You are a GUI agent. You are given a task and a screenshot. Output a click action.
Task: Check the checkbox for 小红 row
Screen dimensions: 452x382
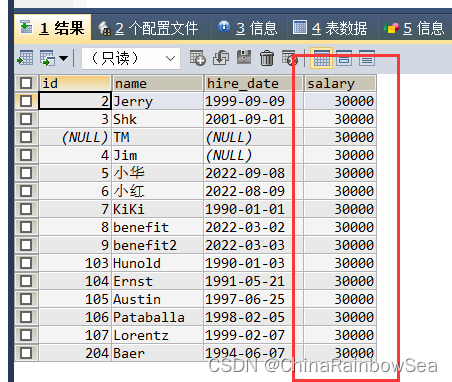click(26, 191)
